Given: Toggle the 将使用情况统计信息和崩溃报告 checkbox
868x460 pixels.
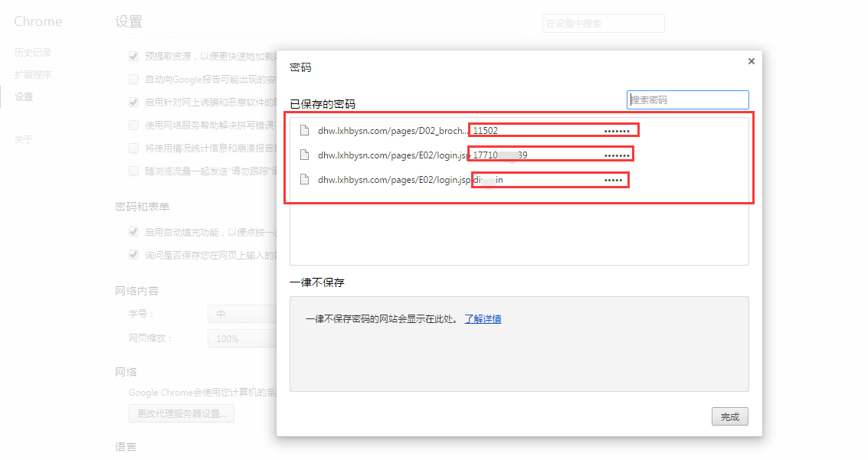Looking at the screenshot, I should (x=133, y=148).
